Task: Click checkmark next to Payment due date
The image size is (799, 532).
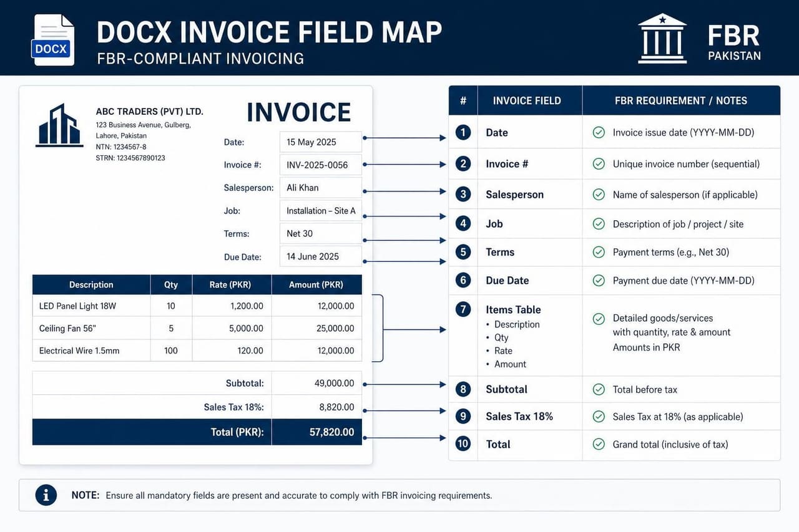Action: [x=599, y=281]
